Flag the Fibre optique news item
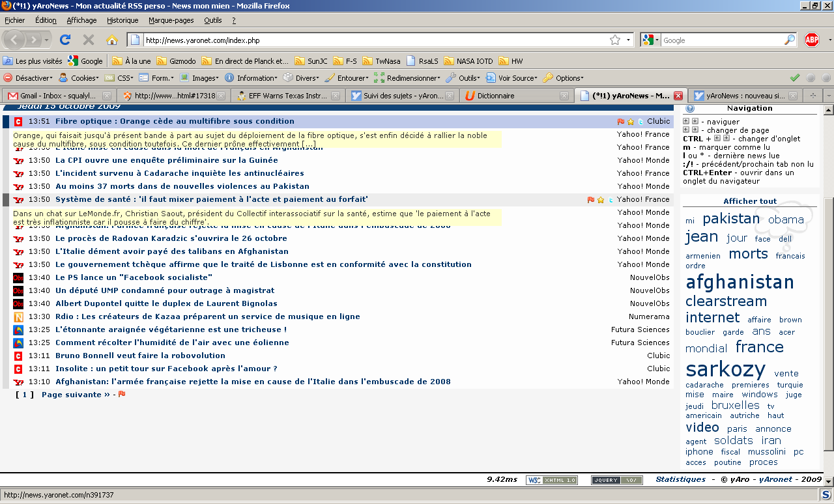This screenshot has width=834, height=504. tap(621, 122)
